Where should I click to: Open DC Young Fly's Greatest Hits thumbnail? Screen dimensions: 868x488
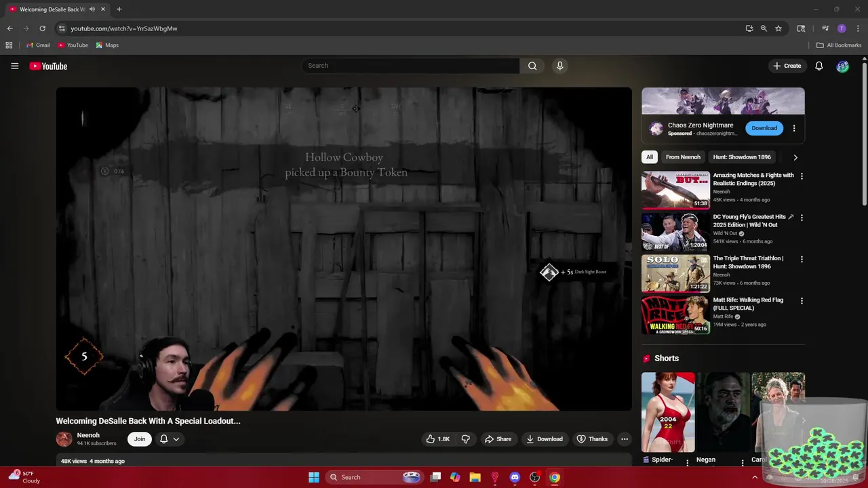[x=675, y=232]
